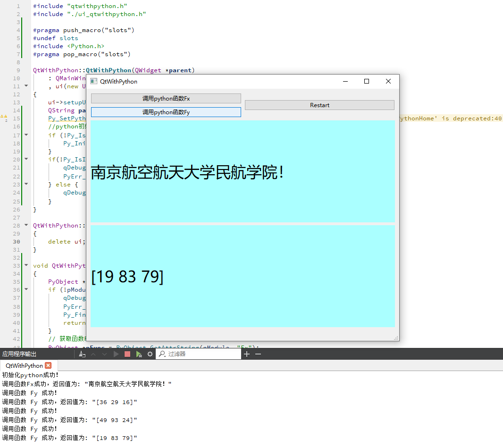Click the 调用python函数Fx button
The image size is (503, 448).
click(166, 98)
